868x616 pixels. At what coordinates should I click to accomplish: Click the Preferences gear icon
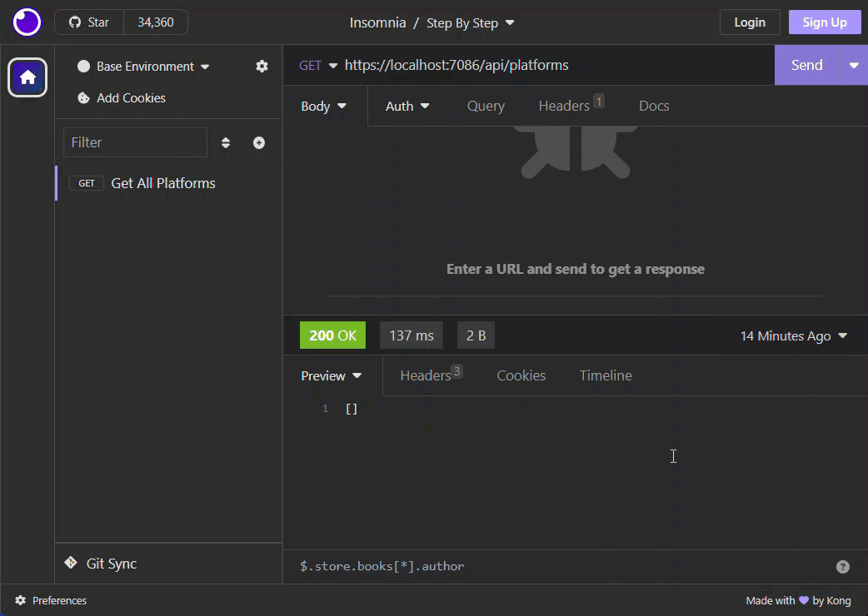coord(21,600)
